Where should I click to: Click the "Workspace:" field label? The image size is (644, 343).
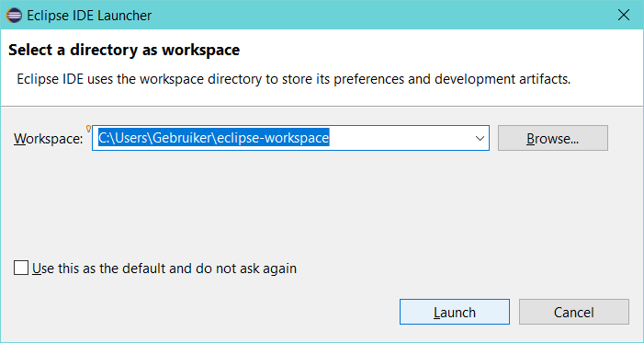pyautogui.click(x=49, y=139)
